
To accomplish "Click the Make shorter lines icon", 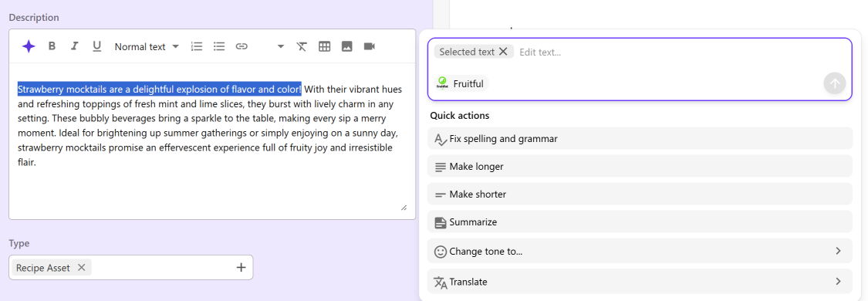I will [441, 194].
